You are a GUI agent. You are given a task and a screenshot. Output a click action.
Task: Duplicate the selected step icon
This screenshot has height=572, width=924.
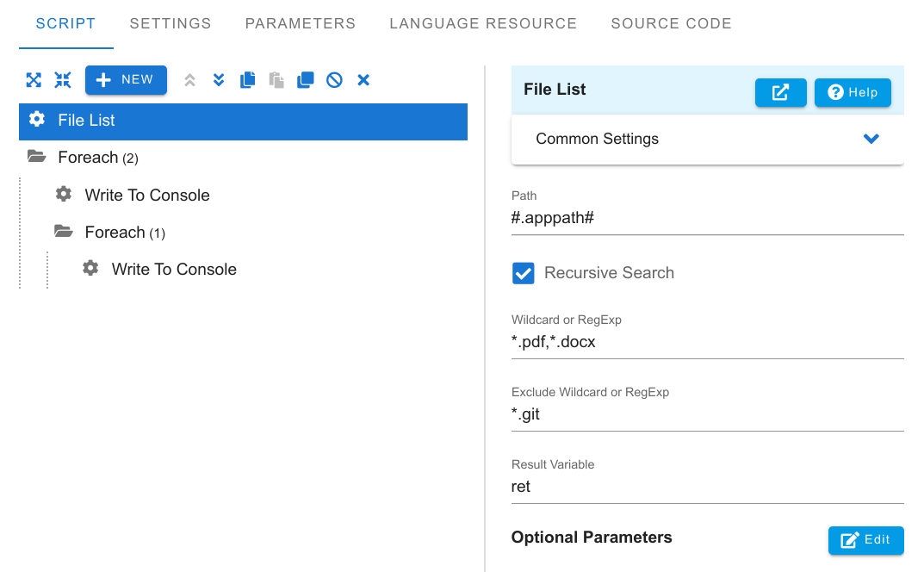coord(305,79)
